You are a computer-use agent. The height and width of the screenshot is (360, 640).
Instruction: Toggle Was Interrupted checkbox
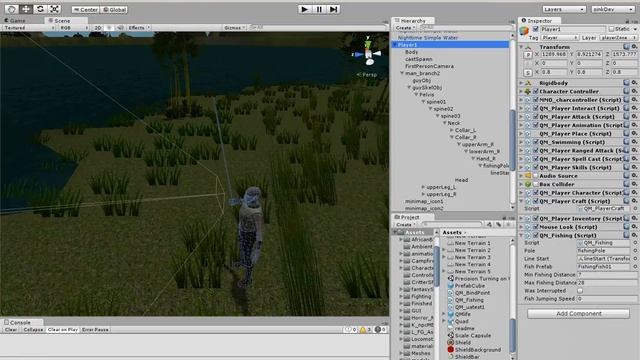coord(580,291)
